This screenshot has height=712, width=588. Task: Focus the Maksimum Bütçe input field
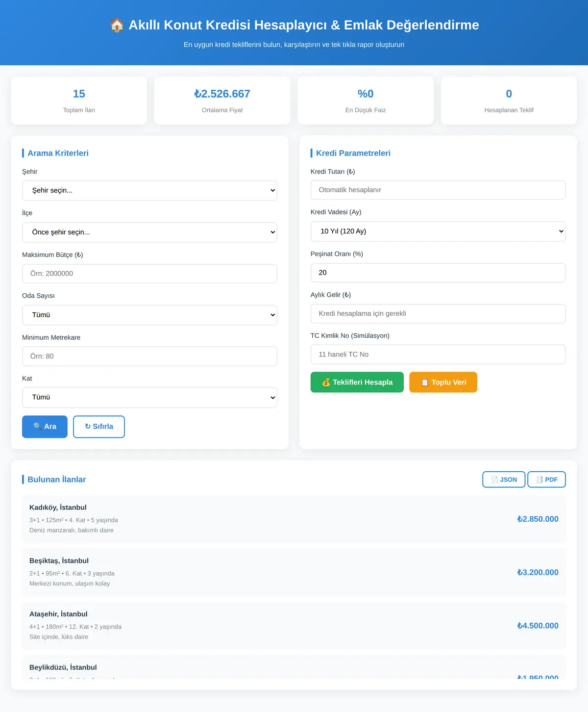pos(149,274)
